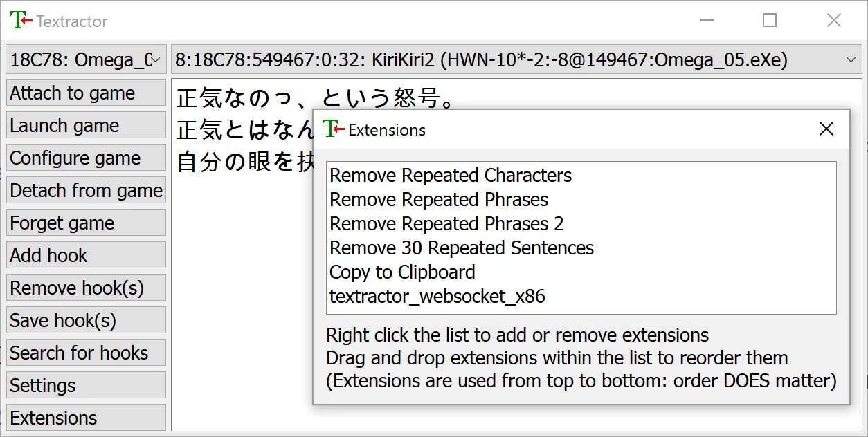Click Launch game
The image size is (868, 437).
[71, 125]
